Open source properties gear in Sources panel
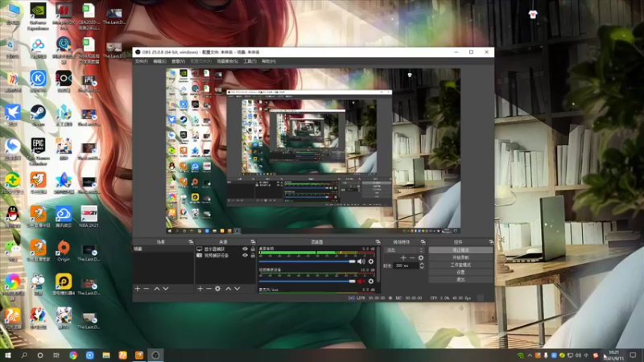Viewport: 644px width, 362px height. click(217, 289)
